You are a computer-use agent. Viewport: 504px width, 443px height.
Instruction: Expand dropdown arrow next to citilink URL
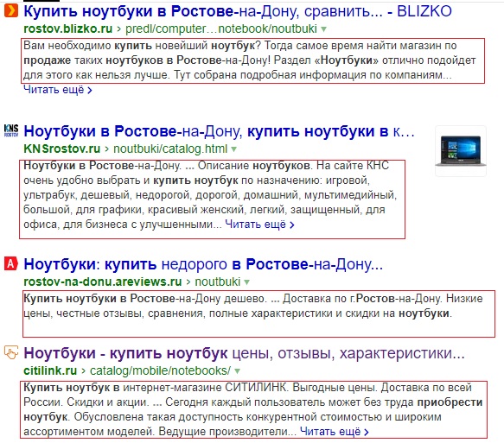[237, 371]
